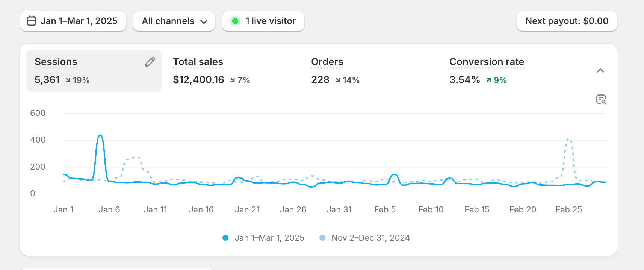Toggle the Nov 2–Dec 31, 2024 legend series
Screen dimensions: 644x270
pyautogui.click(x=364, y=238)
